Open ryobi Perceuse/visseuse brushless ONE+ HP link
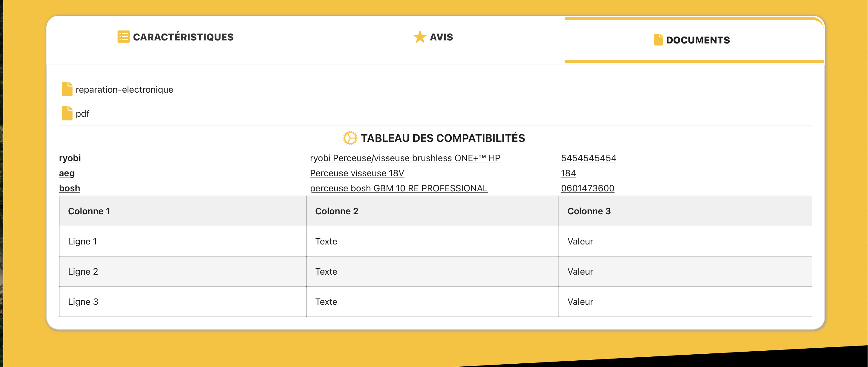The width and height of the screenshot is (868, 367). click(405, 158)
